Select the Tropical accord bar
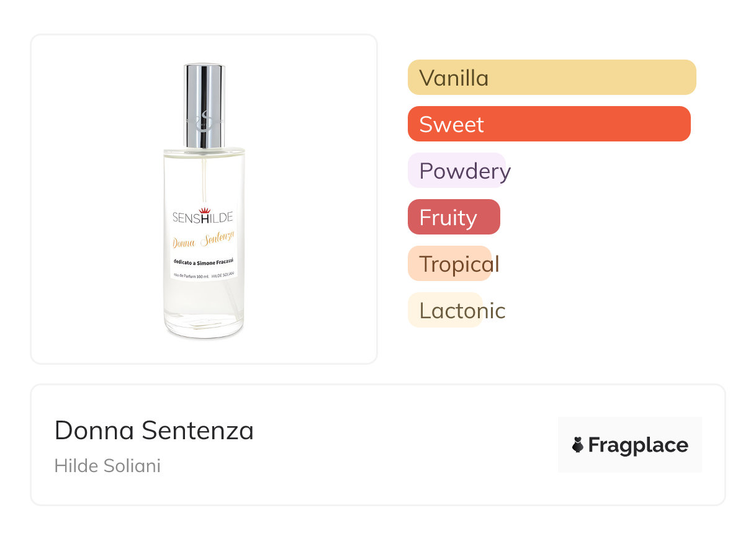The image size is (756, 536). (450, 264)
